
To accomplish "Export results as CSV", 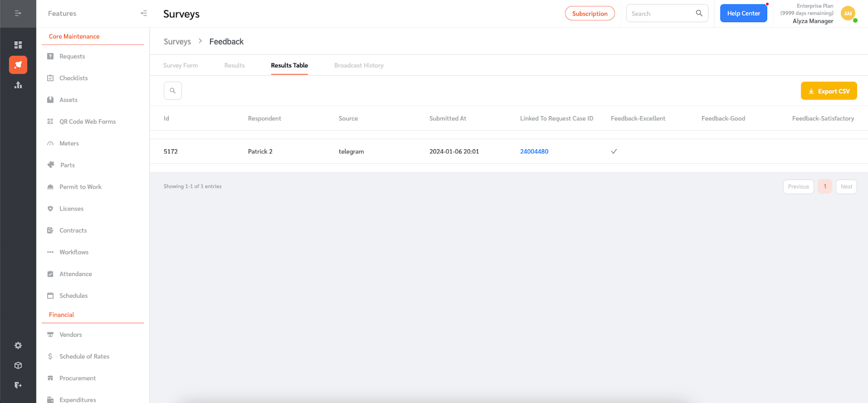I will (829, 91).
